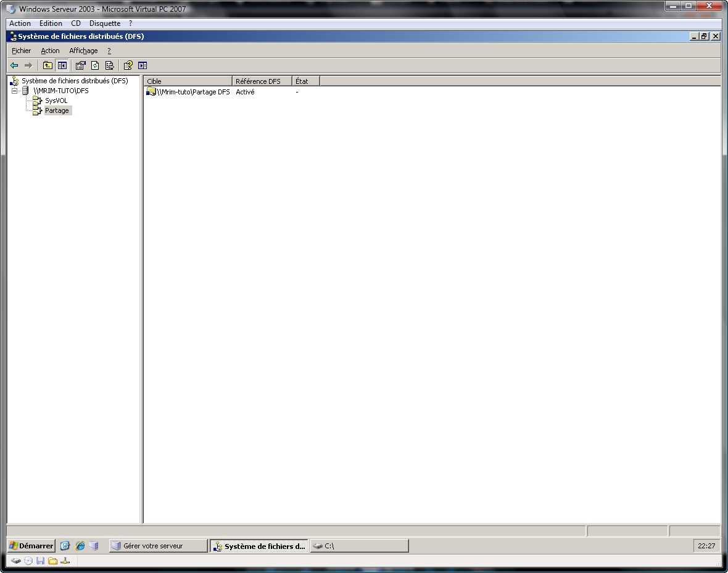Toggle the console tree show/hide icon
The image size is (728, 573).
(x=62, y=65)
